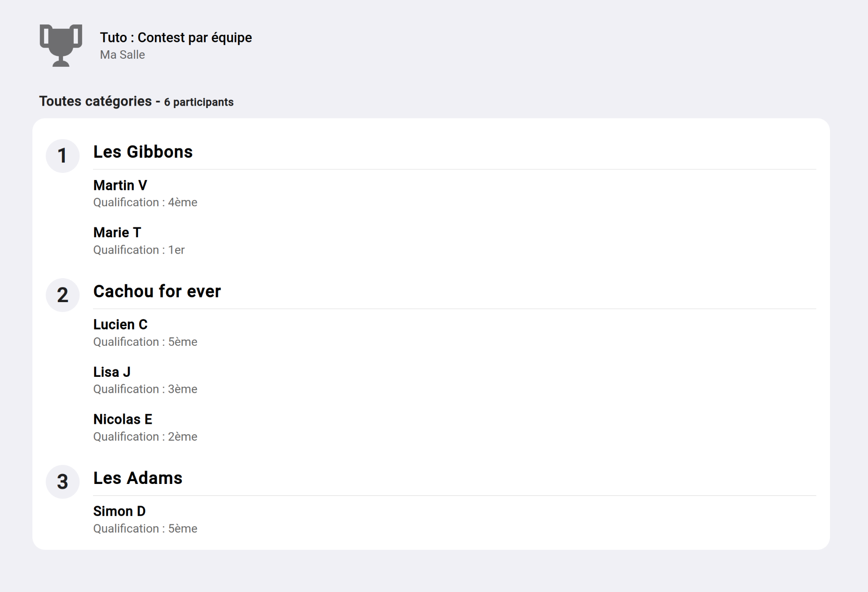Image resolution: width=868 pixels, height=592 pixels.
Task: Open team 'Les Adams'
Action: tap(138, 478)
